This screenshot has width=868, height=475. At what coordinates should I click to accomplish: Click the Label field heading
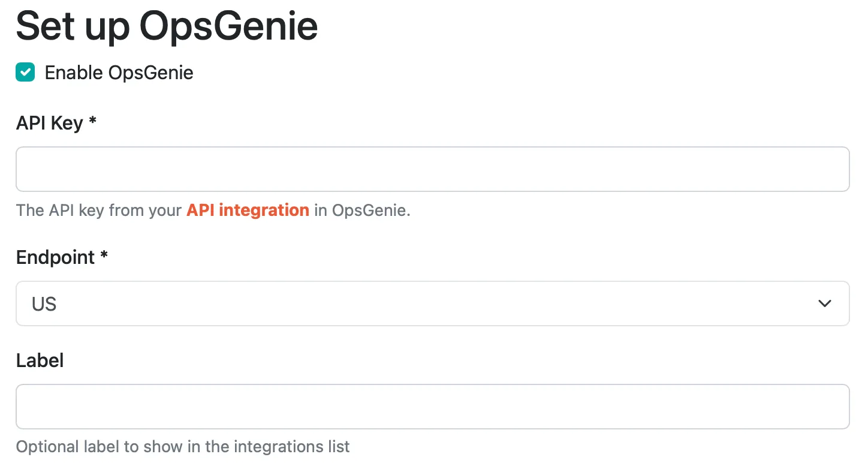(x=40, y=360)
